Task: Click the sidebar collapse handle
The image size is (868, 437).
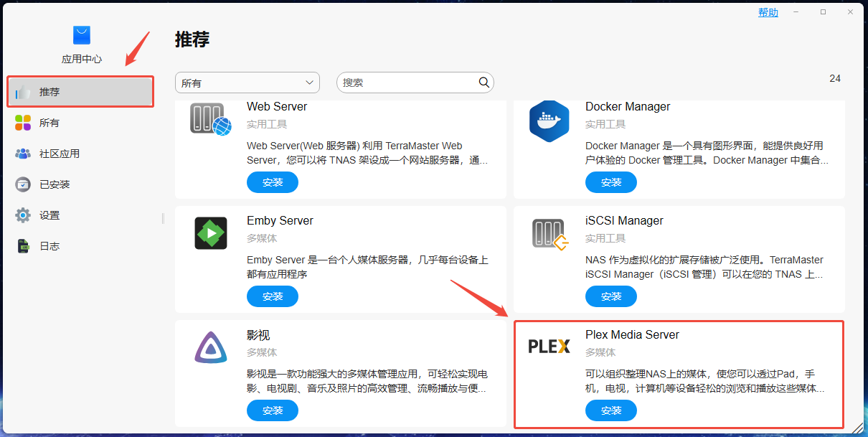Action: pyautogui.click(x=163, y=218)
